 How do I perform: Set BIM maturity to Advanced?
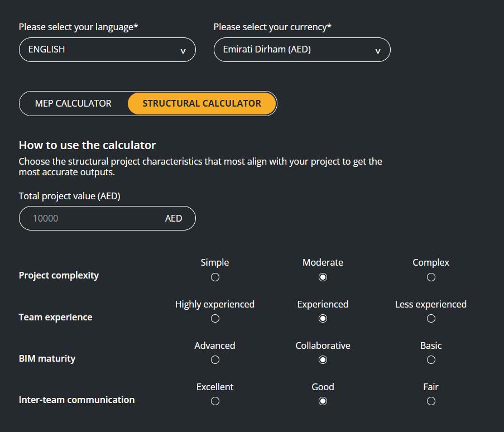(x=215, y=360)
